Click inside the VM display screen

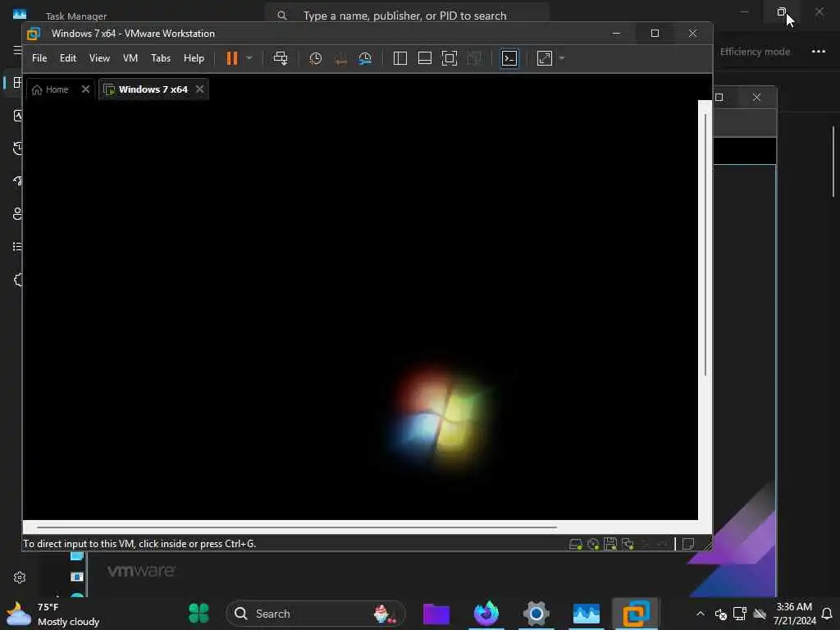[360, 309]
